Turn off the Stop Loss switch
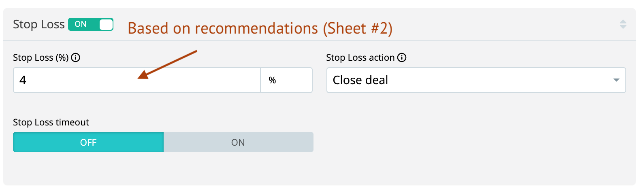This screenshot has height=191, width=644. click(91, 24)
